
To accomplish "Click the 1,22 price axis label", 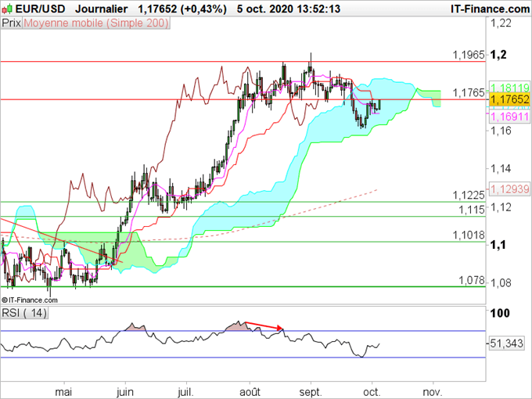I will tap(501, 23).
